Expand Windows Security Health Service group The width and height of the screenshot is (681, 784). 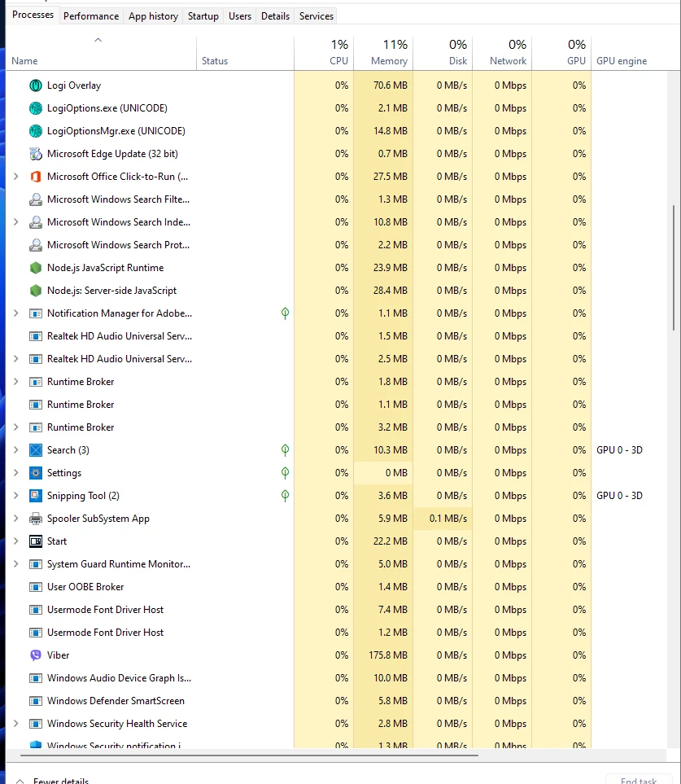(x=16, y=724)
